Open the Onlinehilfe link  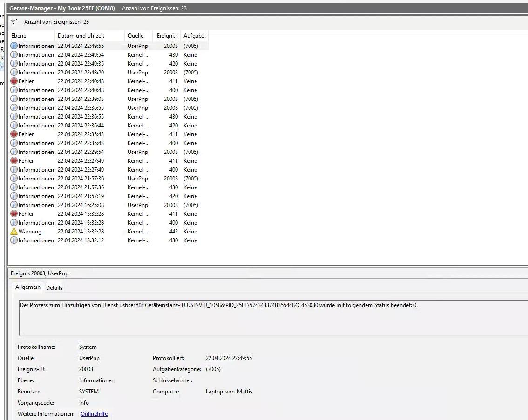94,414
